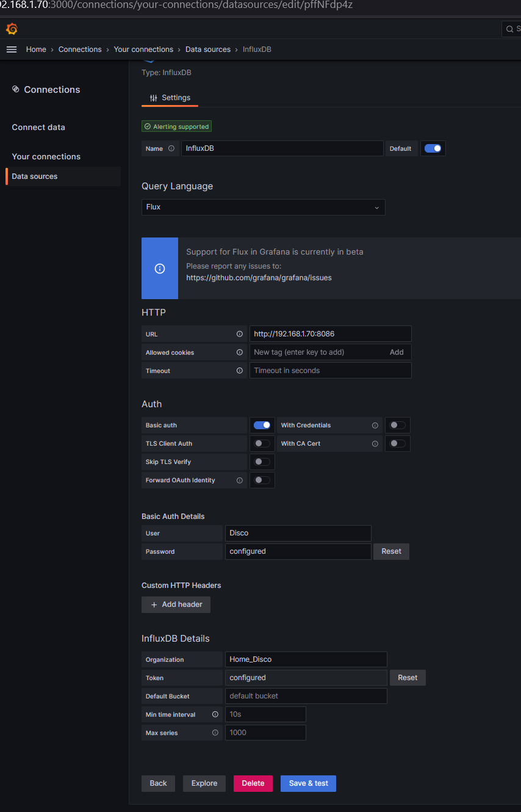Click the Grafana logo icon
The image size is (521, 812).
(x=12, y=29)
